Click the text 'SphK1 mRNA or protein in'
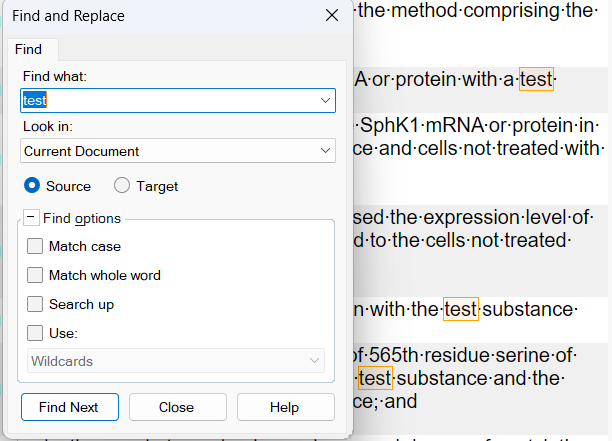 [x=479, y=126]
